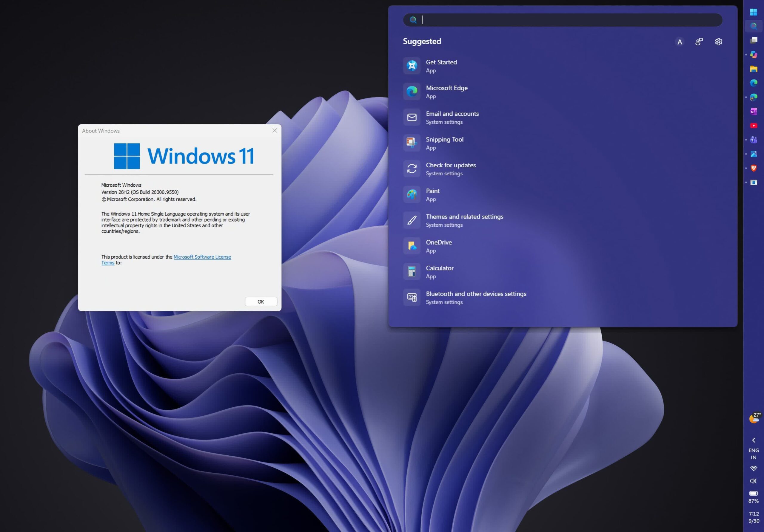
Task: Open the Get Started app suggestion
Action: (x=562, y=66)
